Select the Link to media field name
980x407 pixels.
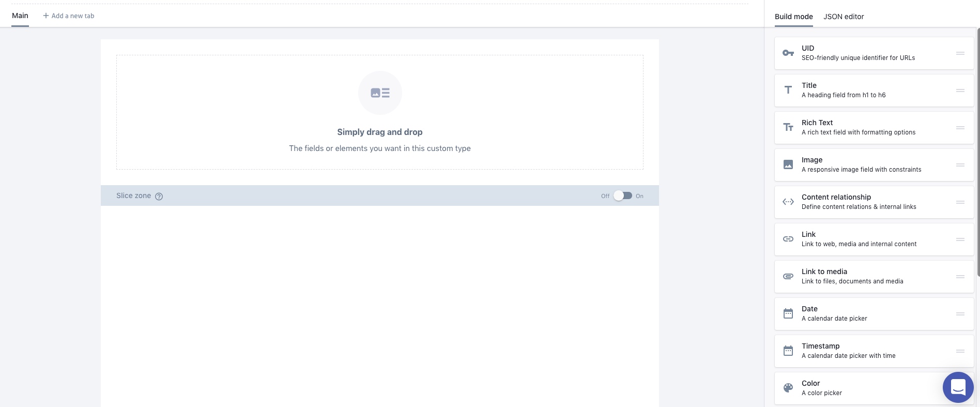pyautogui.click(x=824, y=272)
